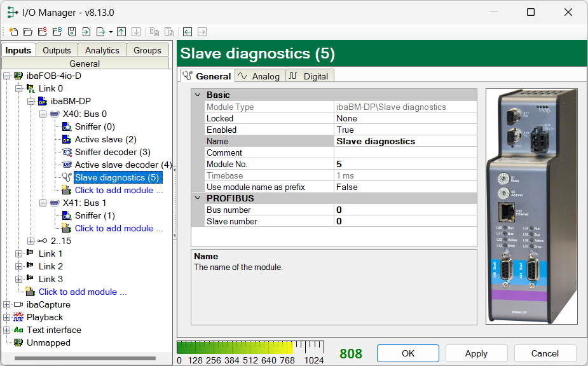Click the folder icon with blue B

click(57, 32)
